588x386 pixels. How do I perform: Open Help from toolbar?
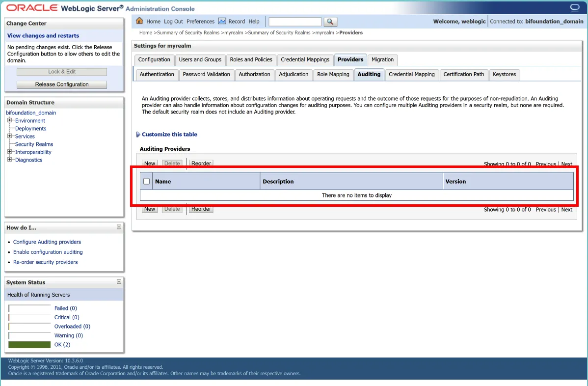254,22
